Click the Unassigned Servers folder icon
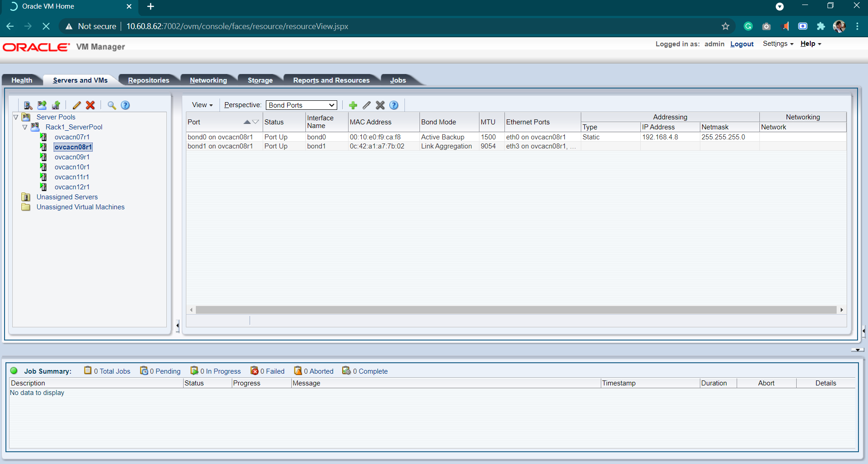Viewport: 868px width, 464px height. (x=26, y=197)
